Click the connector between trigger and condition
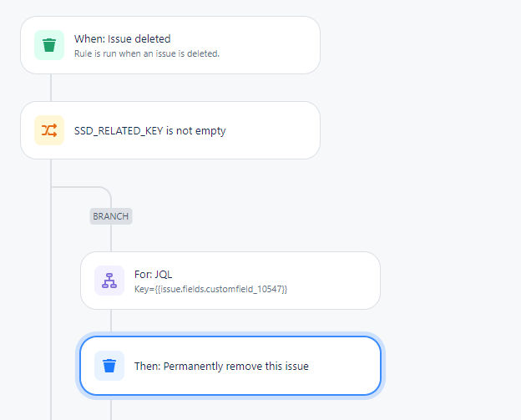The image size is (521, 420). (51, 88)
